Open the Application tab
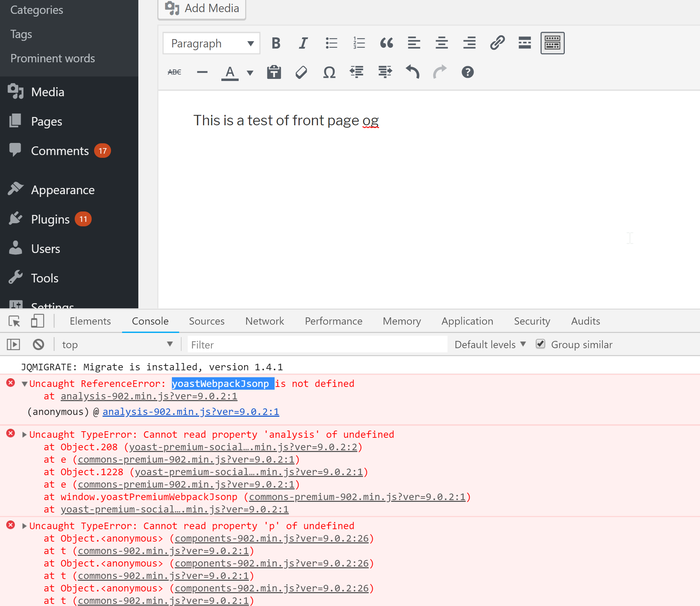Screen dimensions: 700x606 [467, 321]
